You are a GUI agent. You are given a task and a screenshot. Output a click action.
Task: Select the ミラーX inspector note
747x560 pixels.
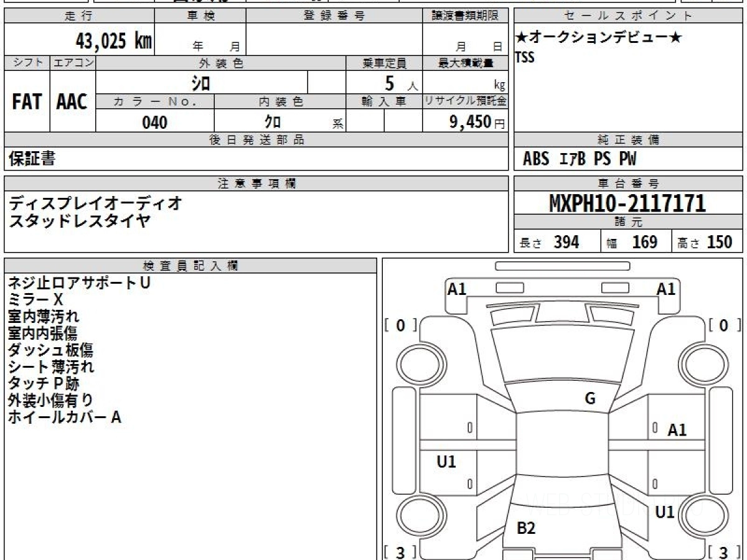click(x=35, y=300)
